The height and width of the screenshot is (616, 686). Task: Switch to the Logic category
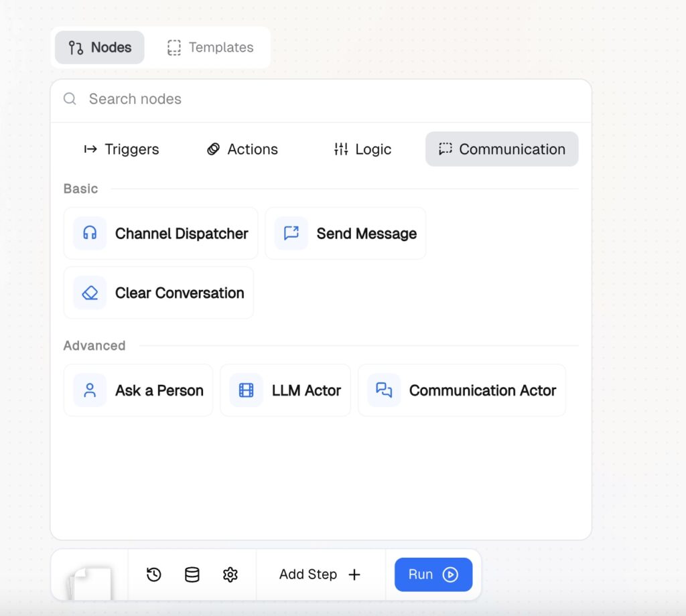(362, 149)
